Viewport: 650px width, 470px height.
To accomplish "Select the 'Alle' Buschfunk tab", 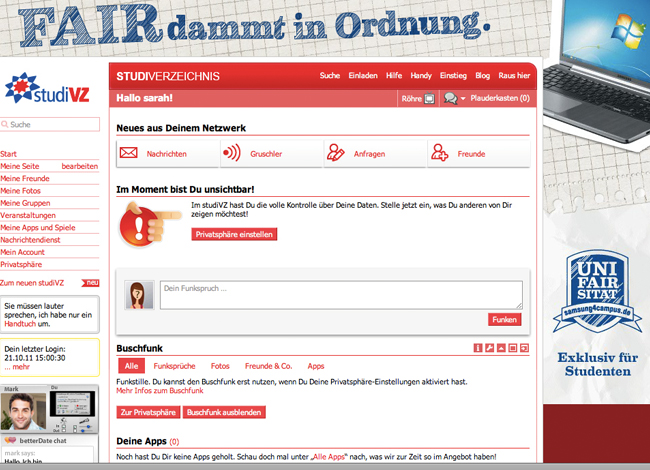I will (131, 366).
